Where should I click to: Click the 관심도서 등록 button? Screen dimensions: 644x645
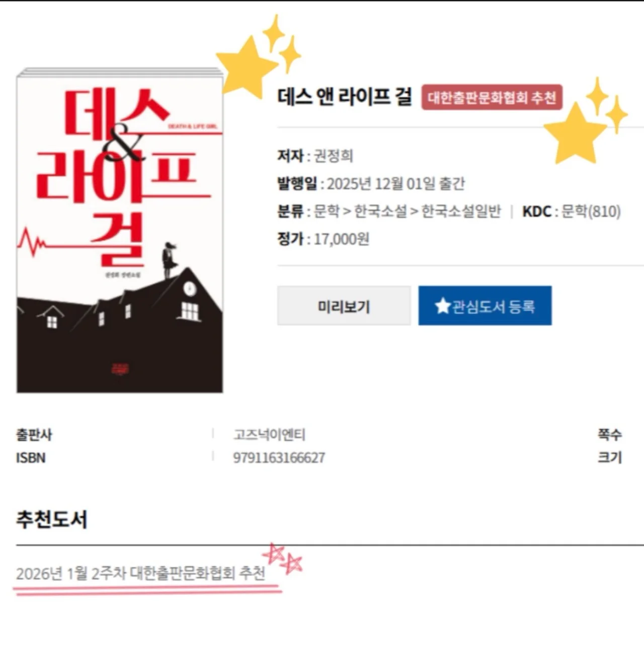[485, 306]
